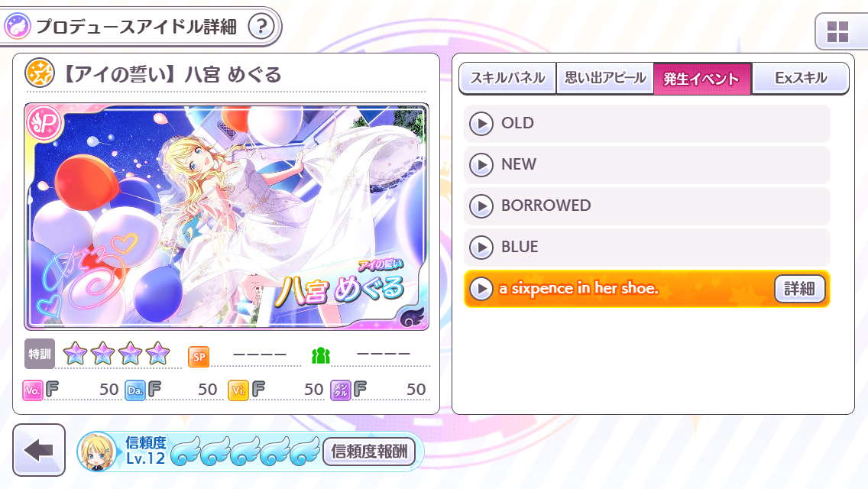This screenshot has height=489, width=868.
Task: Open the grid menu icon
Action: (837, 32)
